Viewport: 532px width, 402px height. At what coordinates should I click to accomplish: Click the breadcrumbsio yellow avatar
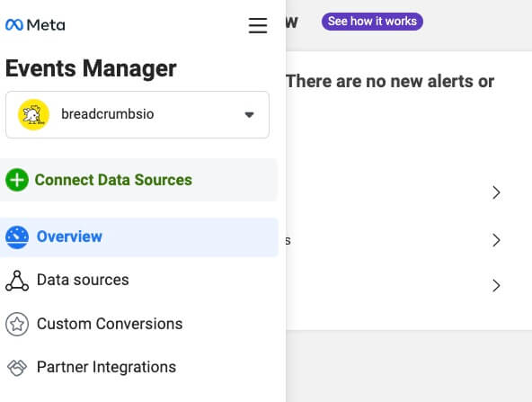33,115
